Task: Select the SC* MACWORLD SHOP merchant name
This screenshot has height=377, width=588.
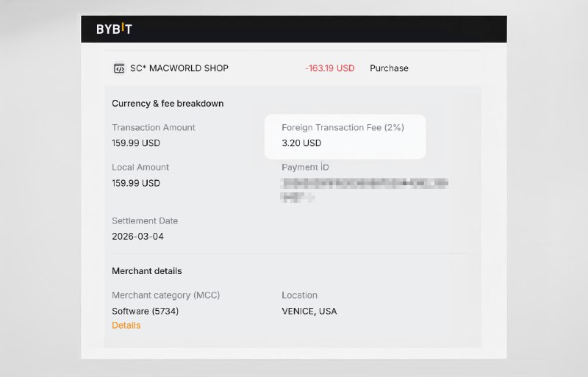Action: 179,68
